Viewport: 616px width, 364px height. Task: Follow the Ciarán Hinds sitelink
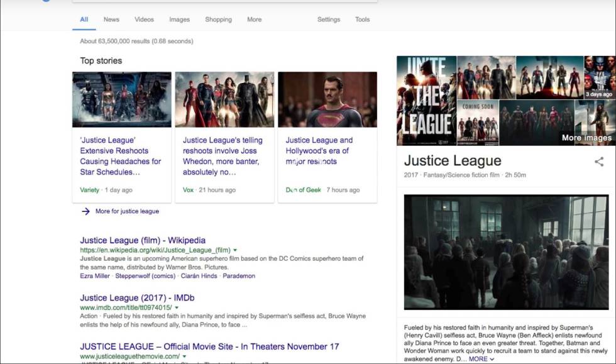point(199,276)
